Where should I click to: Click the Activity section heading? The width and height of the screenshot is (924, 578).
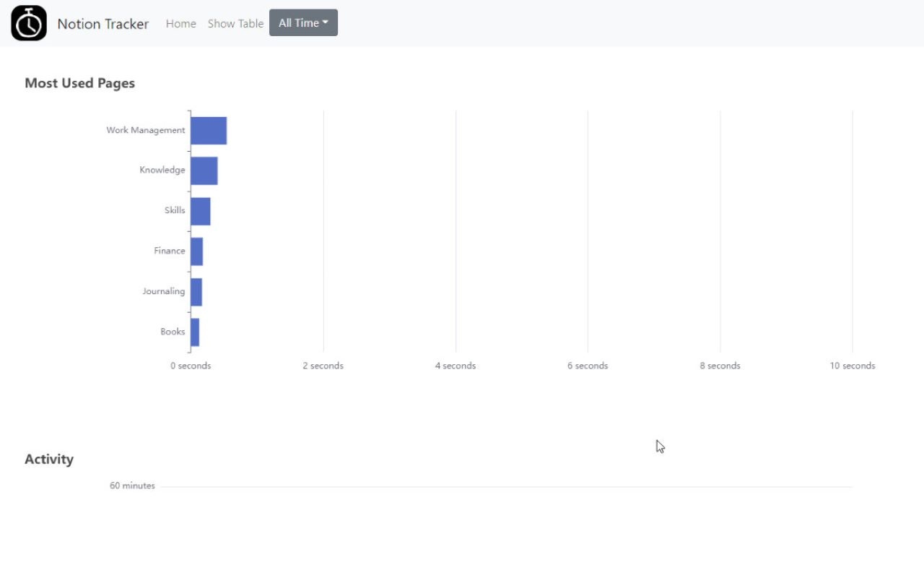pyautogui.click(x=48, y=459)
